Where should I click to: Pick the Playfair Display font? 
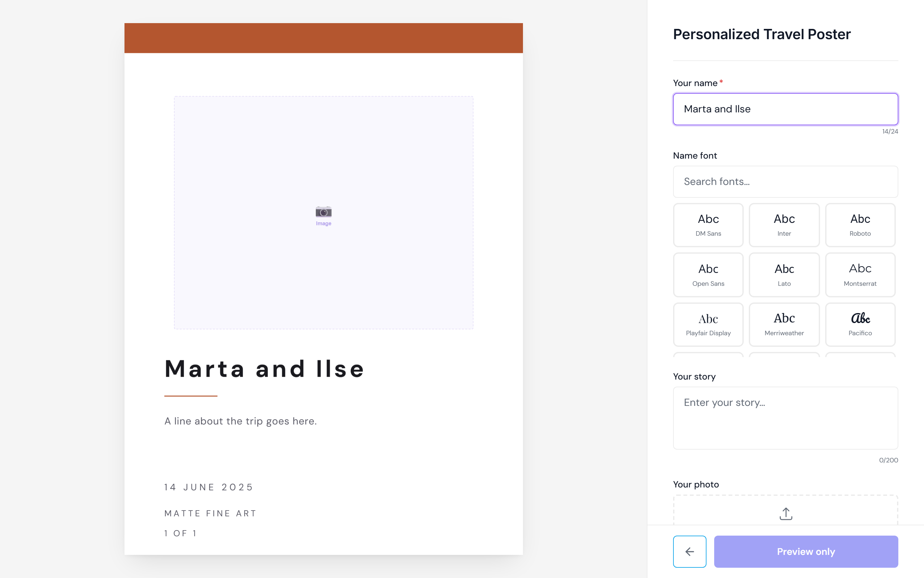point(708,325)
